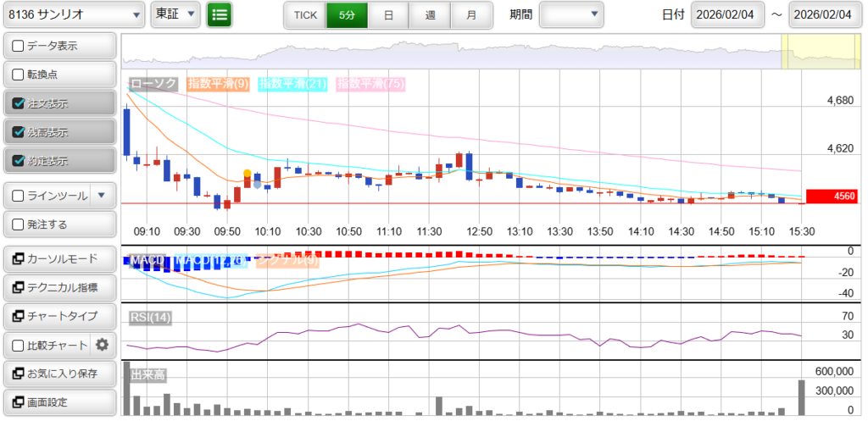Expand the 期間 period dropdown
This screenshot has height=421, width=868.
570,14
